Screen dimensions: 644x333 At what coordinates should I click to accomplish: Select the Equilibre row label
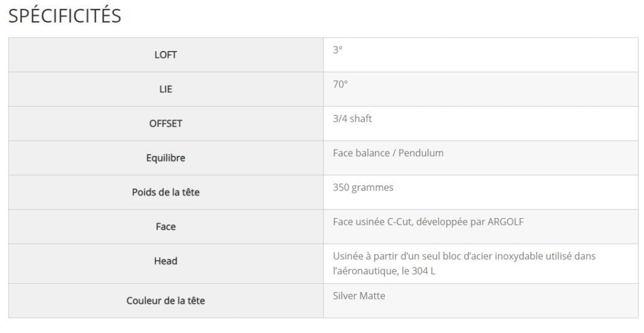165,158
